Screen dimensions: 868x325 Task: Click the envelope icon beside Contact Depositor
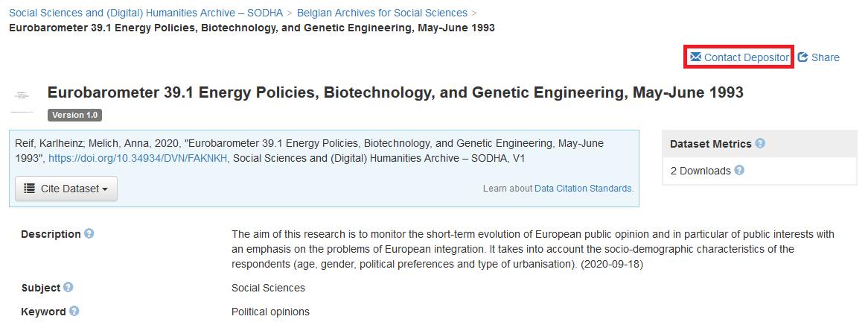[695, 57]
